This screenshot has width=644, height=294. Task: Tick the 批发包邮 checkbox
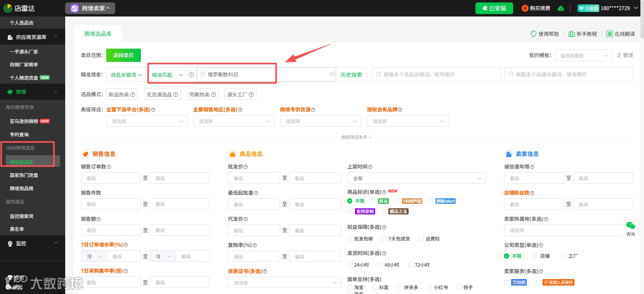click(x=350, y=239)
